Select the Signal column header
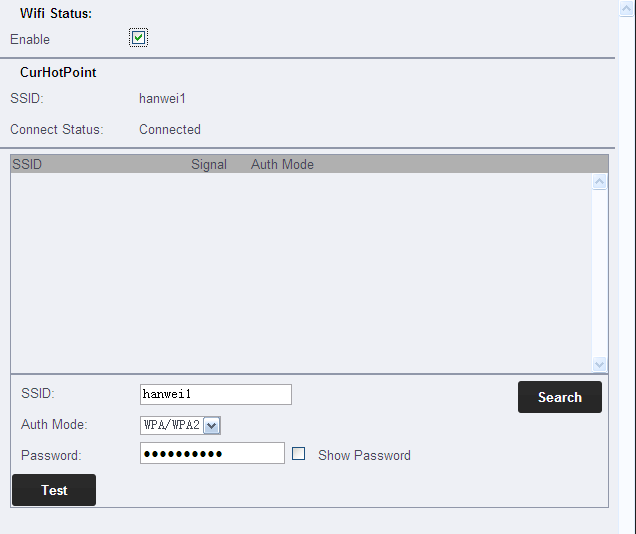The width and height of the screenshot is (636, 534). (x=208, y=164)
